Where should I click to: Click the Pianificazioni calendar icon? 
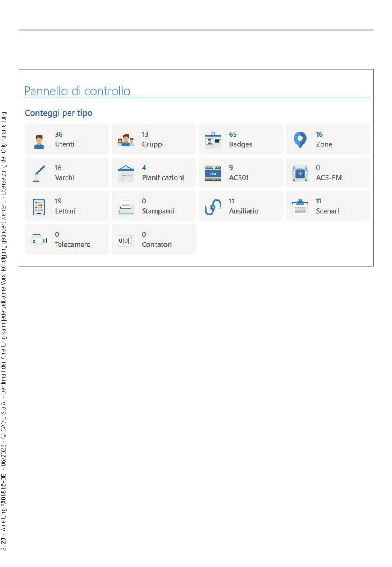[x=126, y=174]
